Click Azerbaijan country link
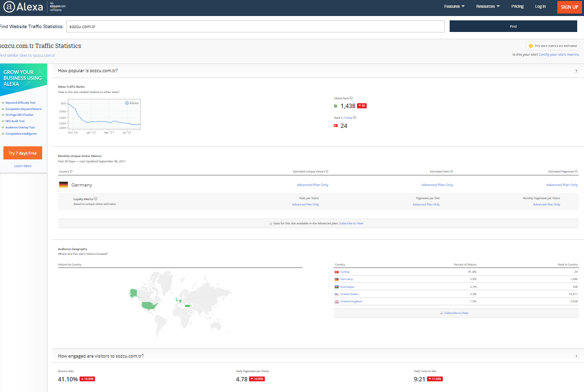This screenshot has height=392, width=584. (x=347, y=287)
